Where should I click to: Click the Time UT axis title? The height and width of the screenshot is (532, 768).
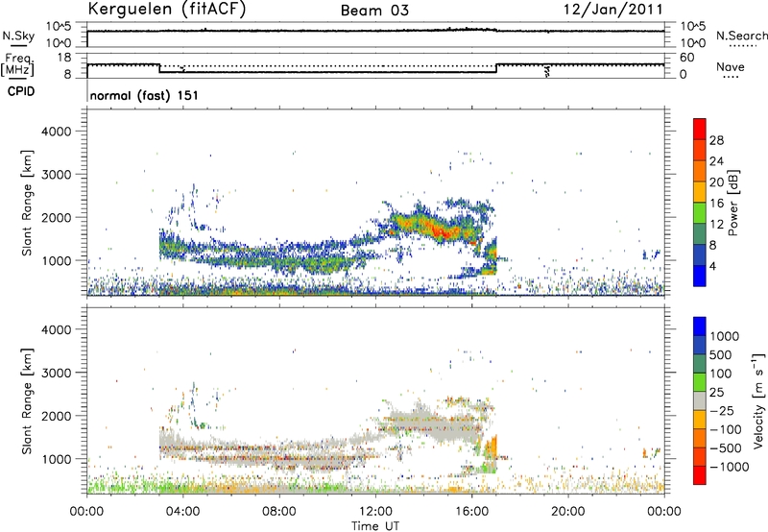click(375, 526)
